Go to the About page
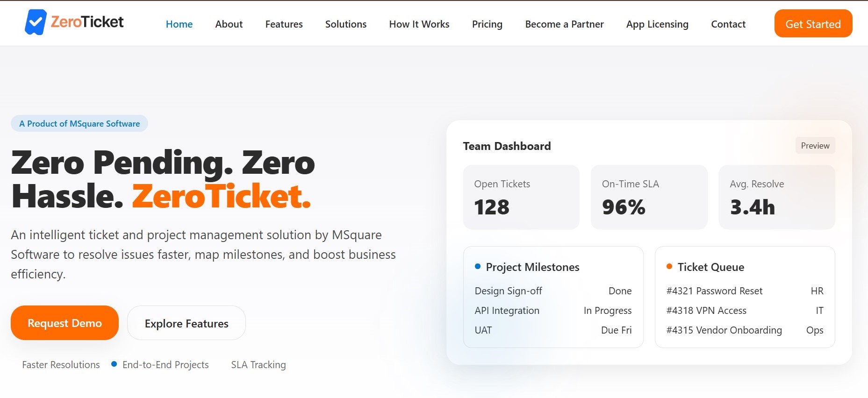The image size is (868, 398). [229, 24]
